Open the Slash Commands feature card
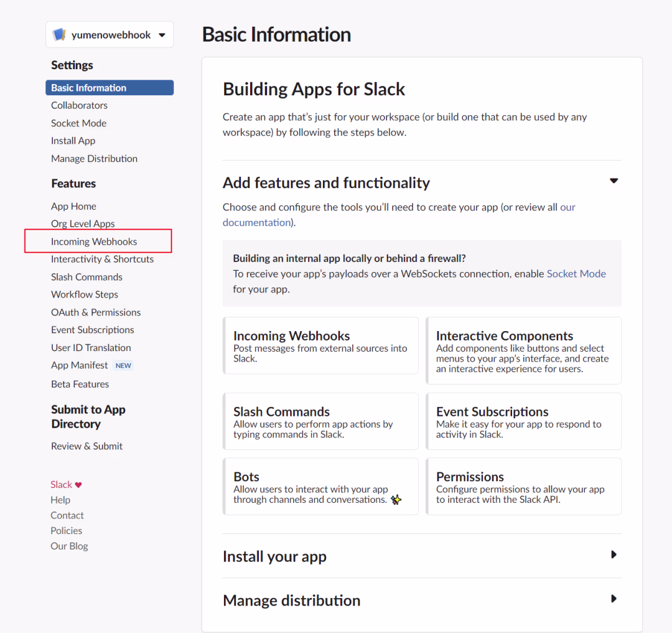 point(320,421)
